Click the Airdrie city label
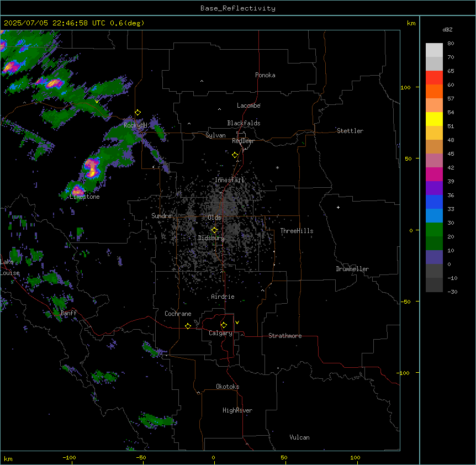 pos(223,297)
